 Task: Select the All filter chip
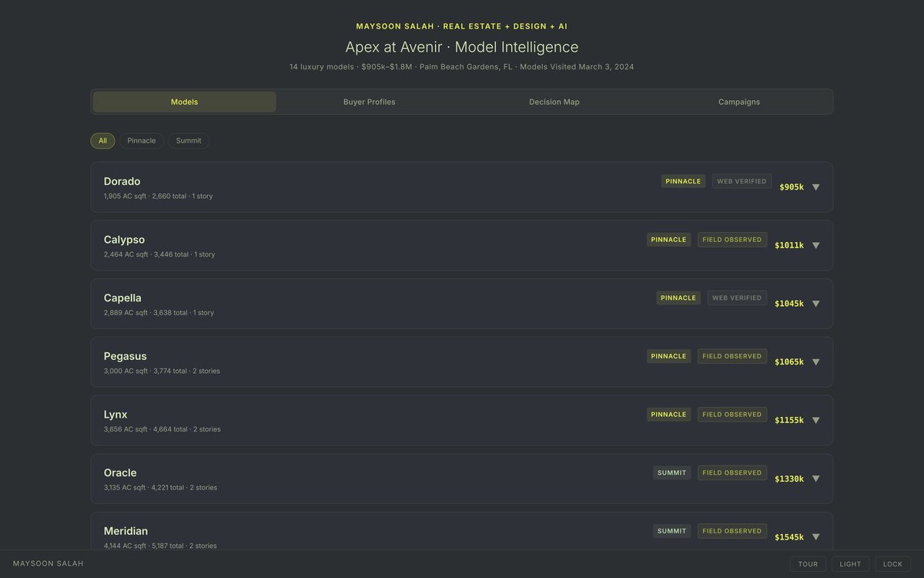102,141
